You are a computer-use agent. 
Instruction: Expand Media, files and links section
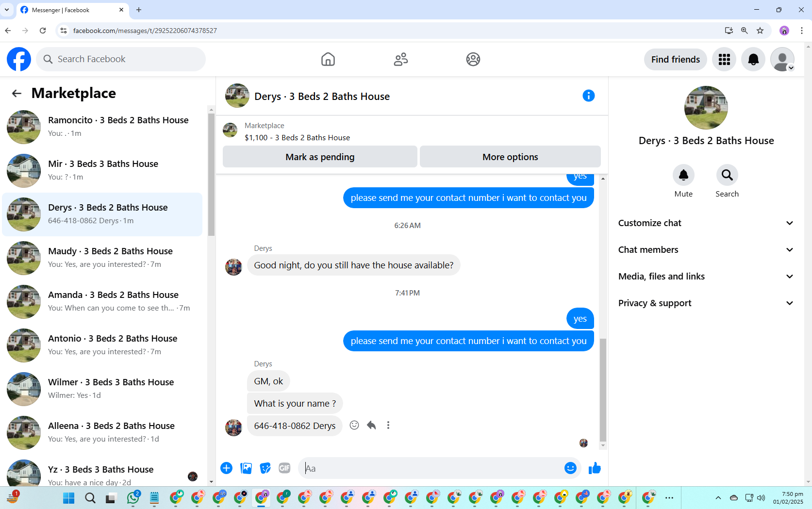coord(706,276)
